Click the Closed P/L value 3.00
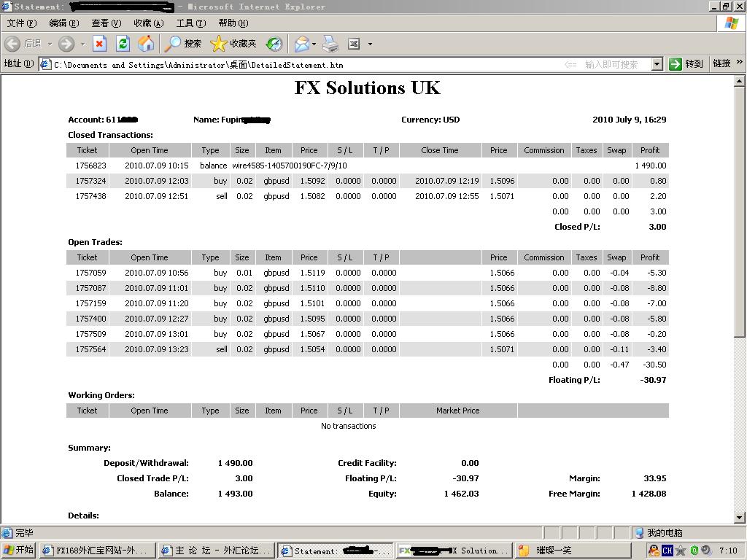 pyautogui.click(x=657, y=227)
